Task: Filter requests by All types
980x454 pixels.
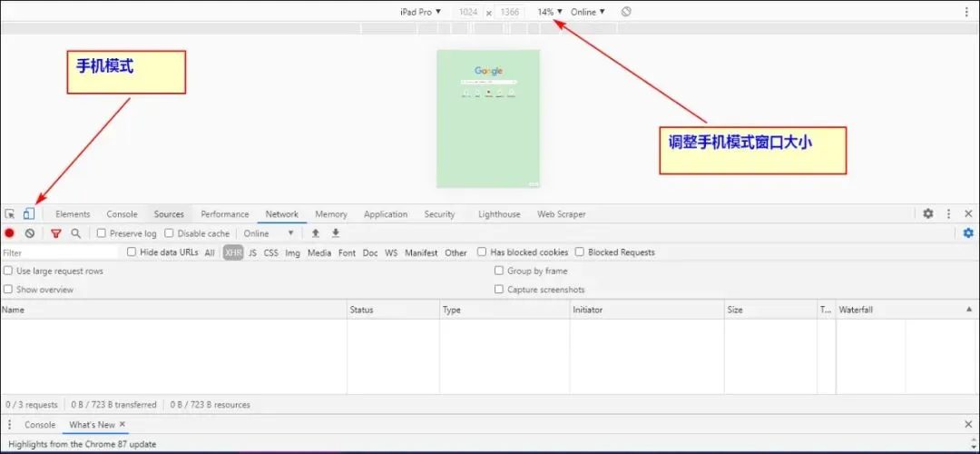Action: pyautogui.click(x=210, y=252)
